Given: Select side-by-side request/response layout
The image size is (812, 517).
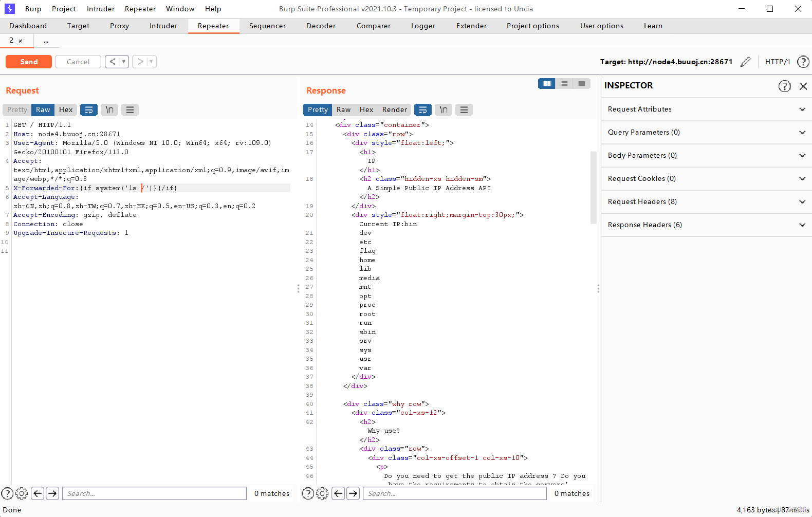Looking at the screenshot, I should (547, 83).
